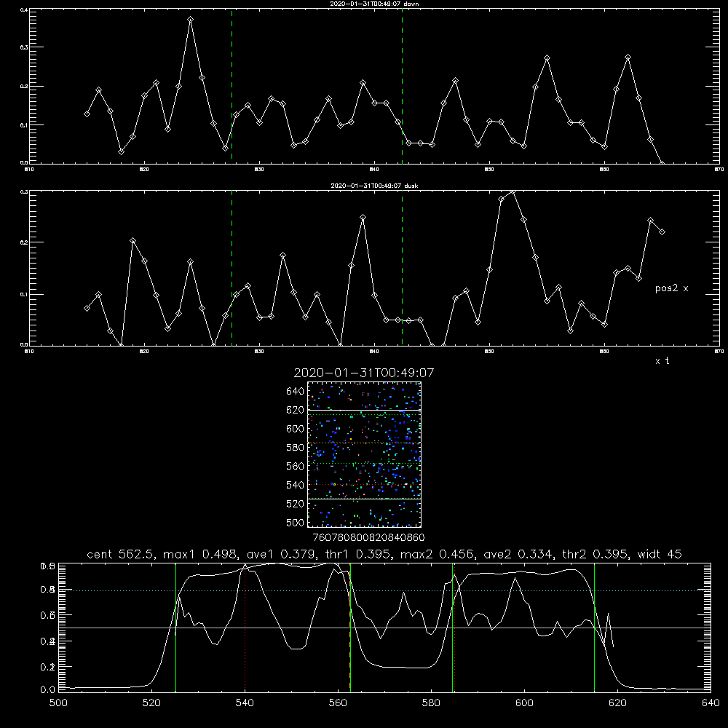Click the "620" x-axis label of the bottom plot
Image resolution: width=728 pixels, height=728 pixels.
coord(618,703)
